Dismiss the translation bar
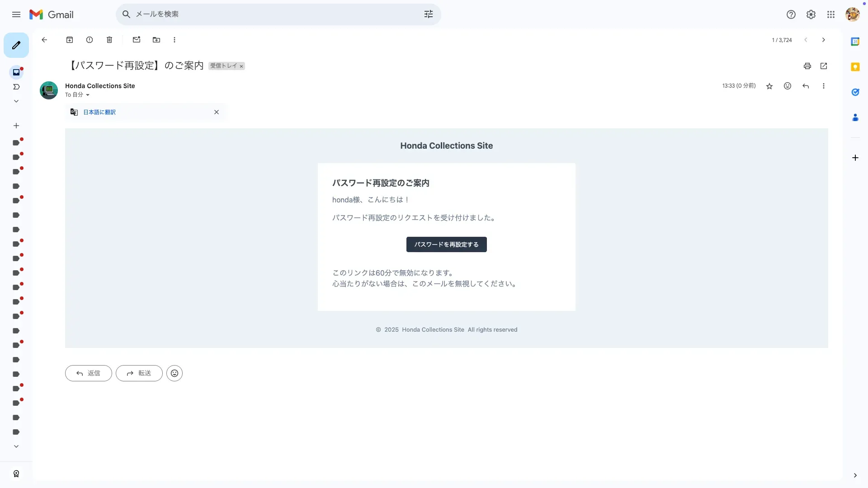Viewport: 868px width, 488px height. coord(217,112)
